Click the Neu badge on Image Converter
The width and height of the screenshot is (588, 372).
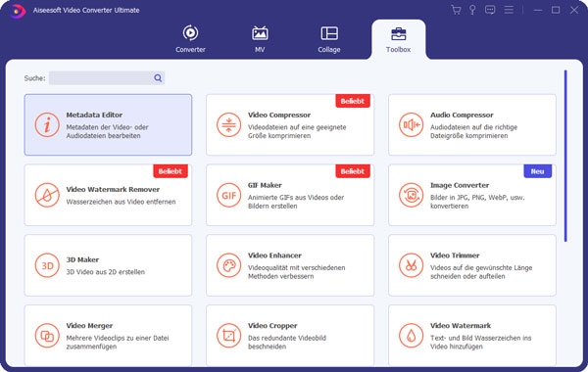pyautogui.click(x=538, y=171)
